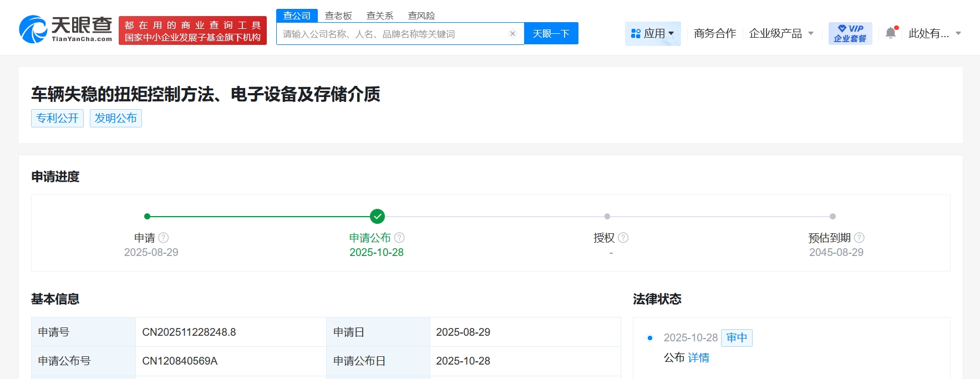Click help icon beside 预估到期

tap(859, 238)
